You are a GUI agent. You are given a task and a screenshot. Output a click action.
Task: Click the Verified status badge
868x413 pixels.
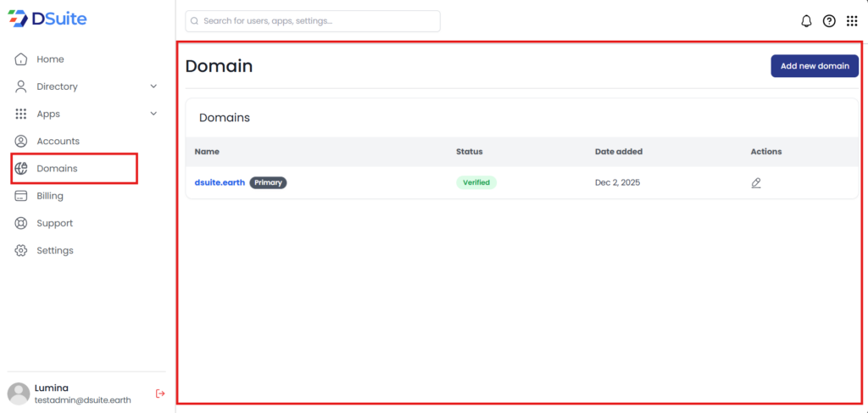[476, 182]
